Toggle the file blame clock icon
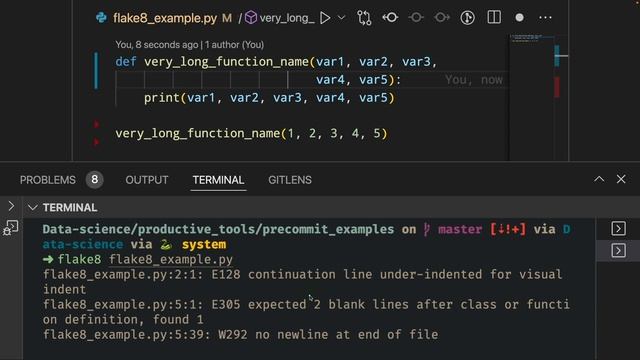The image size is (640, 360). (467, 18)
